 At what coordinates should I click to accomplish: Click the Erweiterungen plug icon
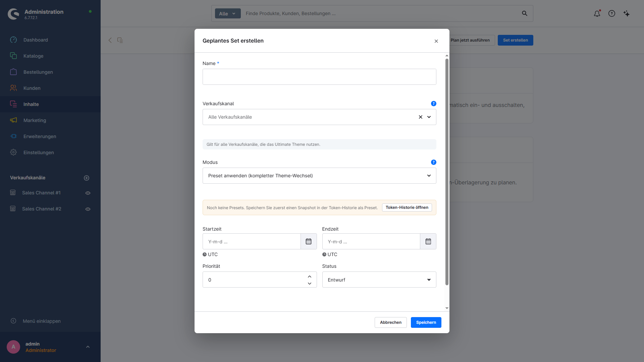(13, 136)
